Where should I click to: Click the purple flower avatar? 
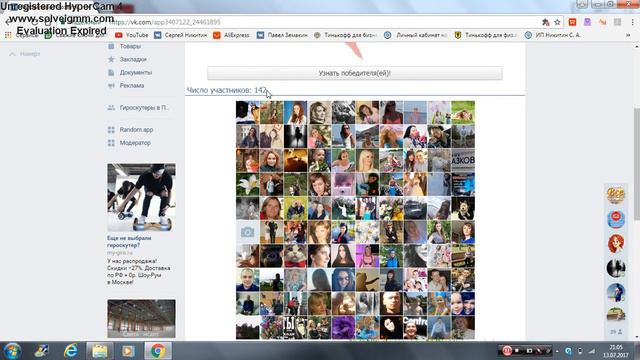tap(343, 328)
